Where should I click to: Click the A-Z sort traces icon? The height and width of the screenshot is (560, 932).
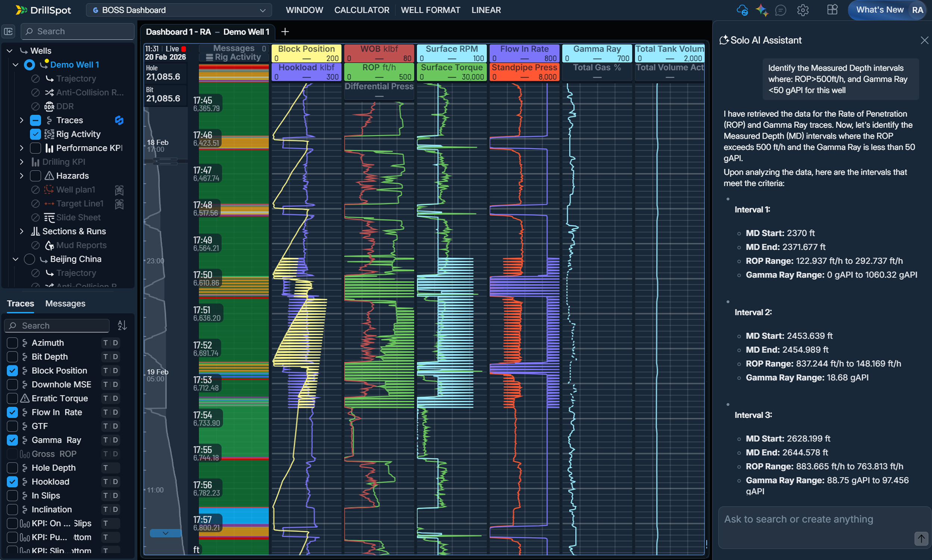pyautogui.click(x=122, y=325)
